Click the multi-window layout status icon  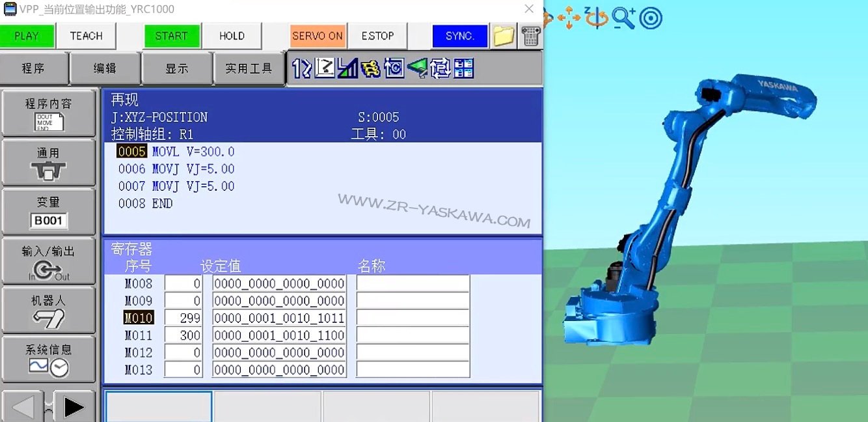[x=464, y=68]
